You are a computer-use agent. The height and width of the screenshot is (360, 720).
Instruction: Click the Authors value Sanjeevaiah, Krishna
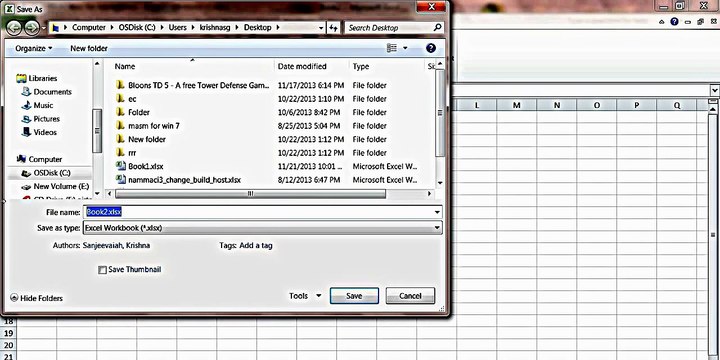pos(116,246)
